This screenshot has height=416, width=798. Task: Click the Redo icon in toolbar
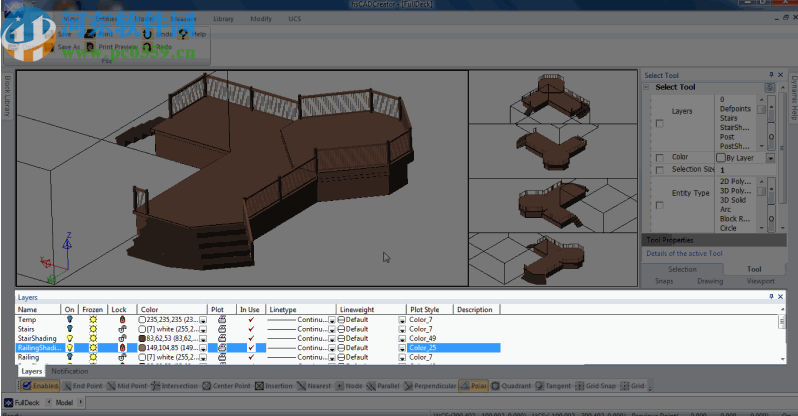[x=148, y=46]
